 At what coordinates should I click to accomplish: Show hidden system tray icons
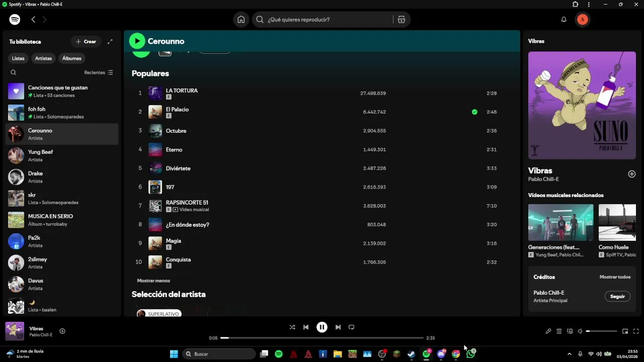570,354
